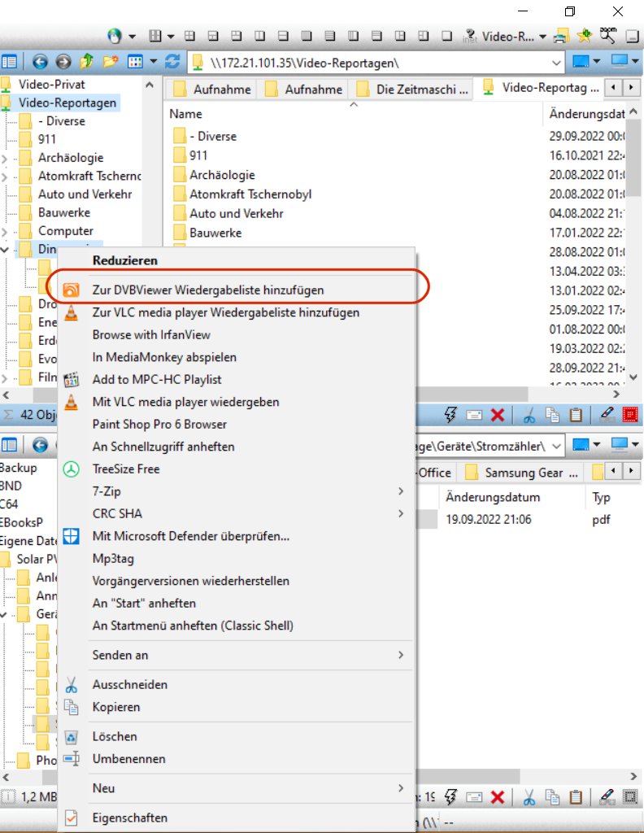
Task: Click the red X delete icon in upper status bar
Action: [498, 415]
